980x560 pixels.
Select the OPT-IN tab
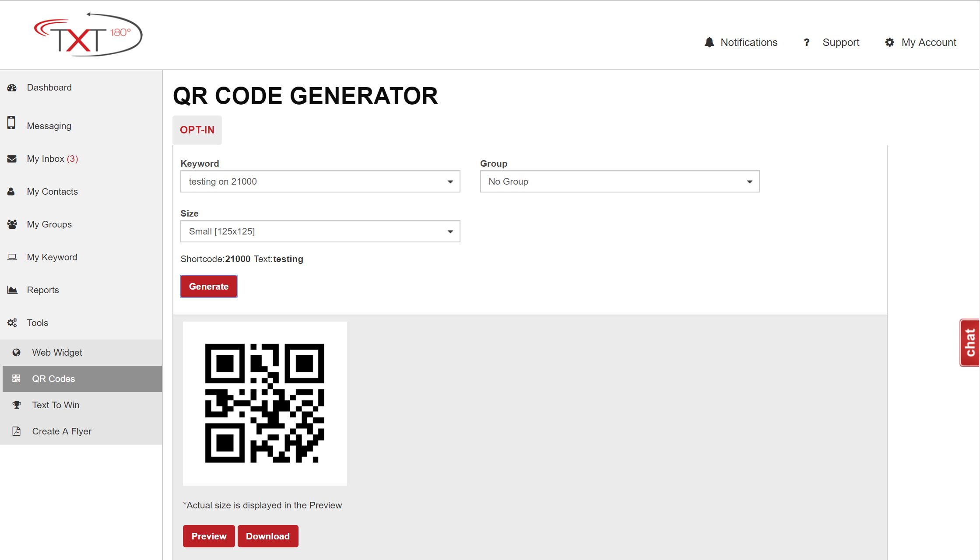197,130
